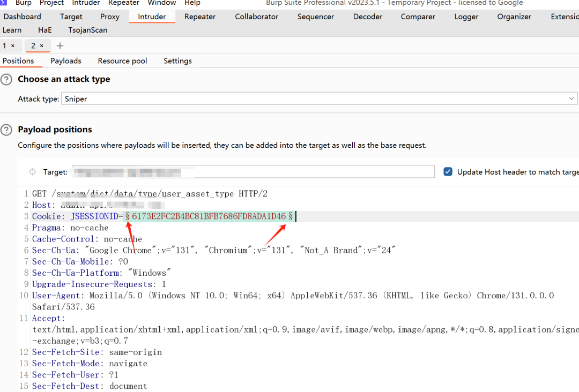Click the Sec-Fetch-User header line

point(76,375)
